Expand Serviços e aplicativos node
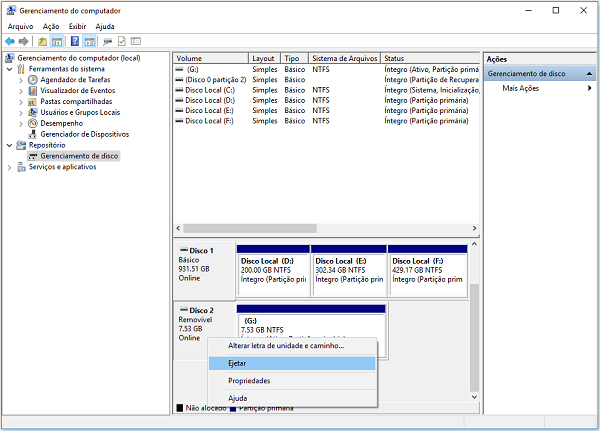600x431 pixels. point(9,167)
